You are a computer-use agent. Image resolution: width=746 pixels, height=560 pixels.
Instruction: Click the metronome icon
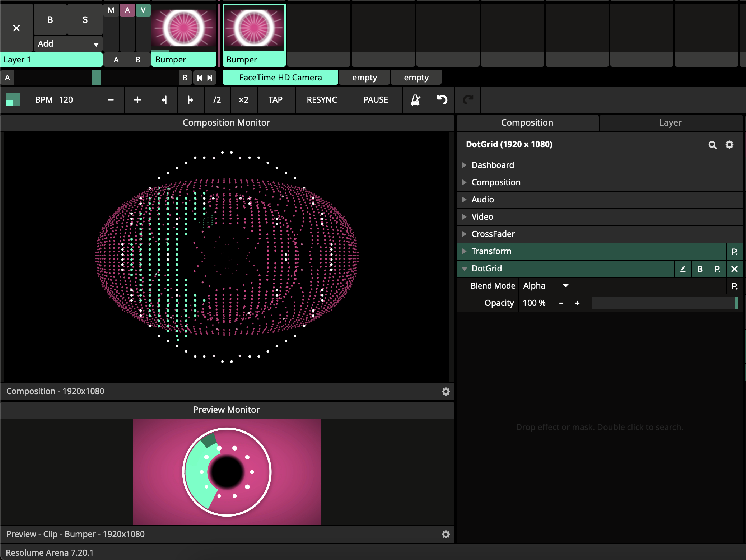point(415,100)
